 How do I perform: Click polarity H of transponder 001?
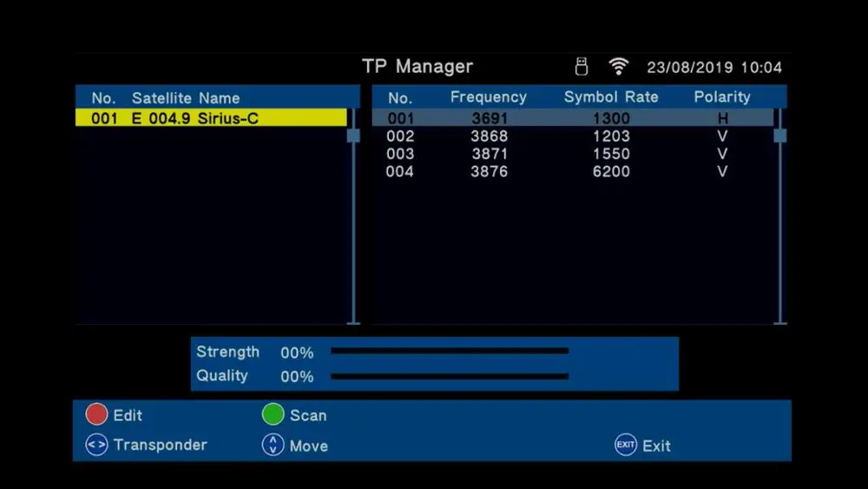(x=722, y=118)
